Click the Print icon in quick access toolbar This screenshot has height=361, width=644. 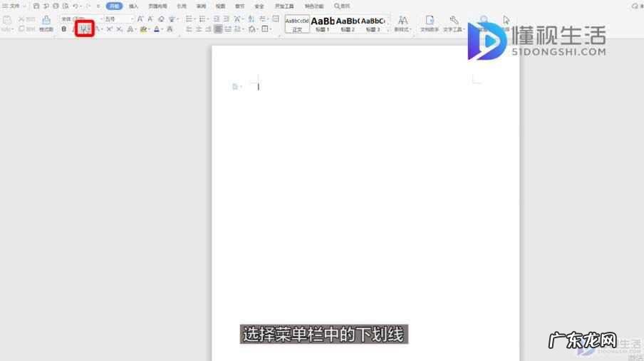tap(56, 6)
